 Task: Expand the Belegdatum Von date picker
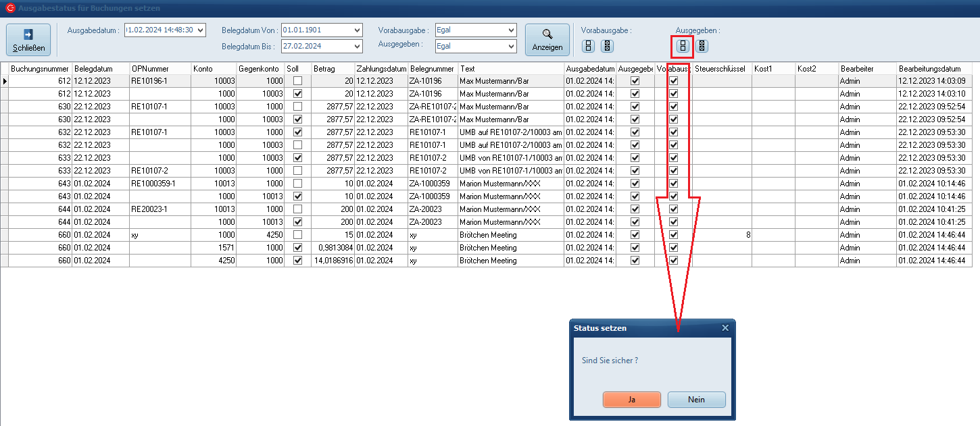(357, 30)
